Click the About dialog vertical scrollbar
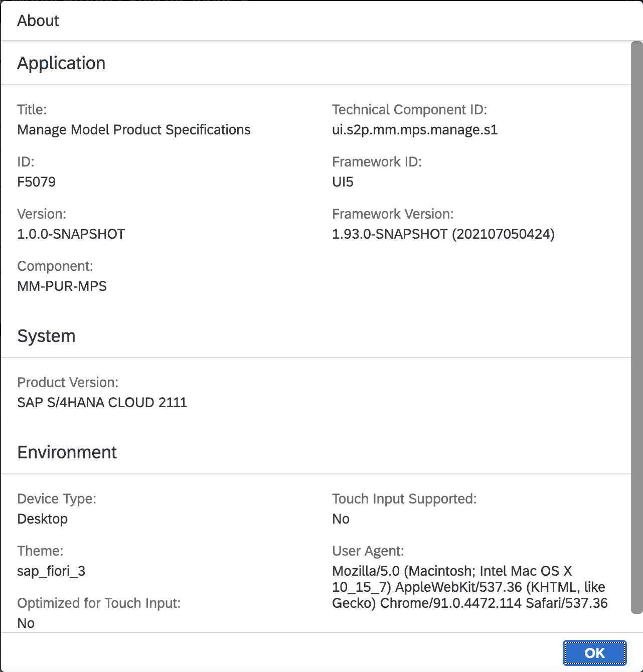The width and height of the screenshot is (643, 672). click(x=636, y=327)
